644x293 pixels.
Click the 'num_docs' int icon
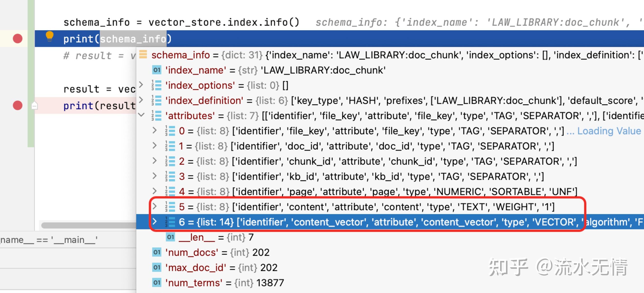tap(157, 252)
